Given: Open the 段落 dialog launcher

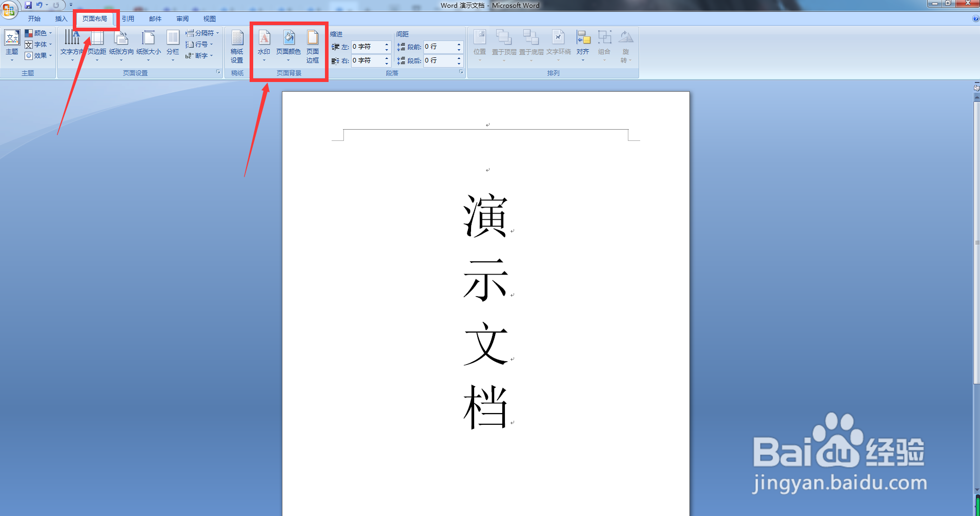Looking at the screenshot, I should pos(461,72).
